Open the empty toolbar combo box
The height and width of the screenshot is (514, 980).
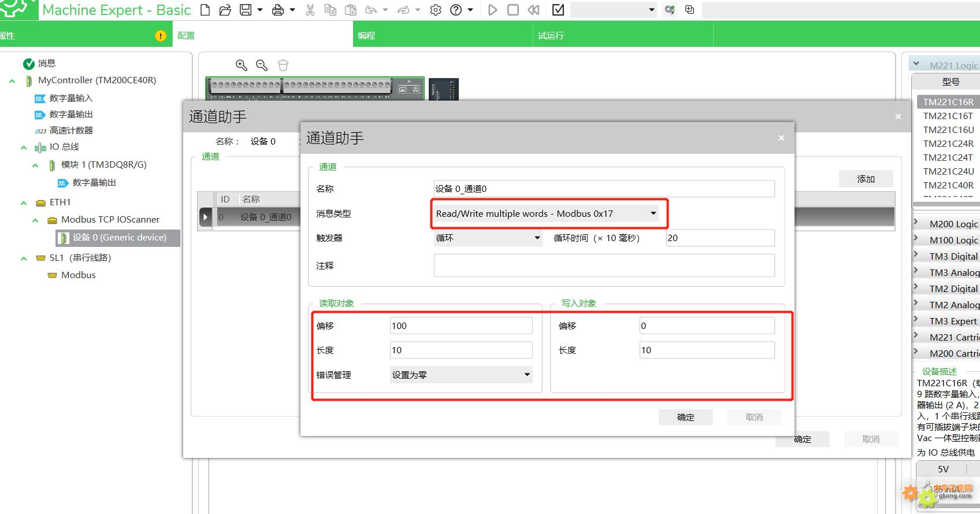[613, 10]
